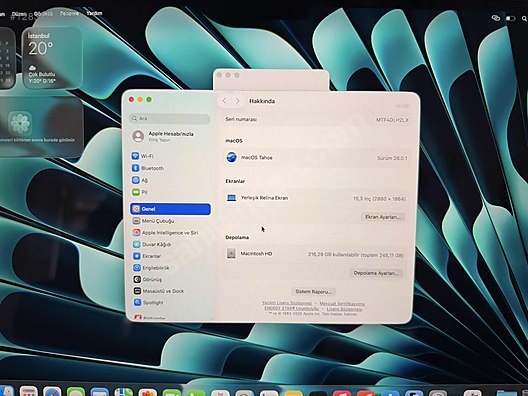Go back with the left chevron
The height and width of the screenshot is (396, 528).
pos(225,101)
